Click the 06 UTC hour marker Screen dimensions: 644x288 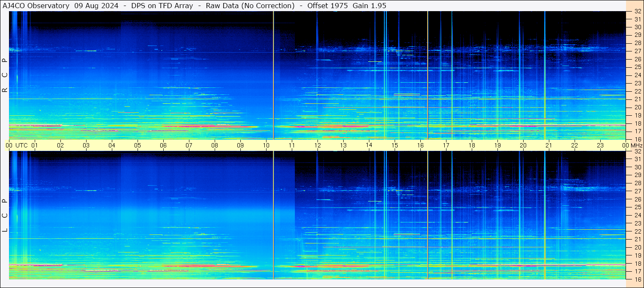coord(163,145)
